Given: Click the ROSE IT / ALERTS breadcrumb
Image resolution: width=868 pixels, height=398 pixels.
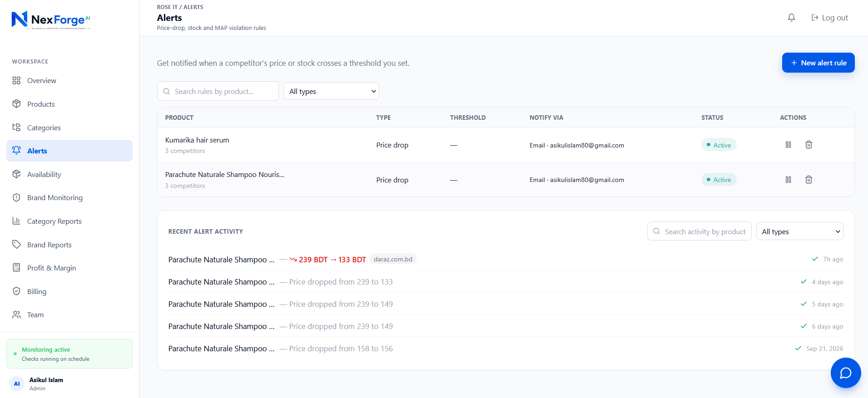Looking at the screenshot, I should coord(180,7).
